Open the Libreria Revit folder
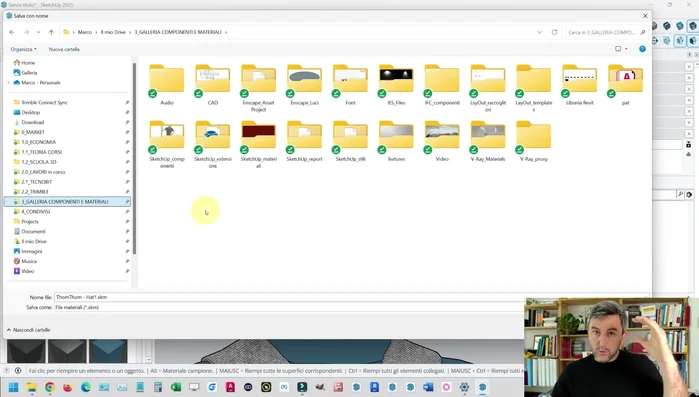 pyautogui.click(x=580, y=85)
